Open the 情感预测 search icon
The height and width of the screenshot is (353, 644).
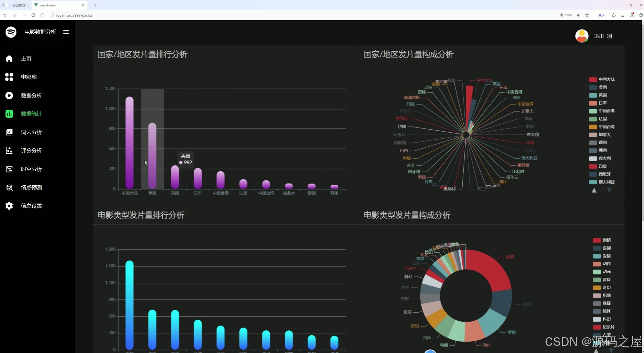tap(9, 188)
